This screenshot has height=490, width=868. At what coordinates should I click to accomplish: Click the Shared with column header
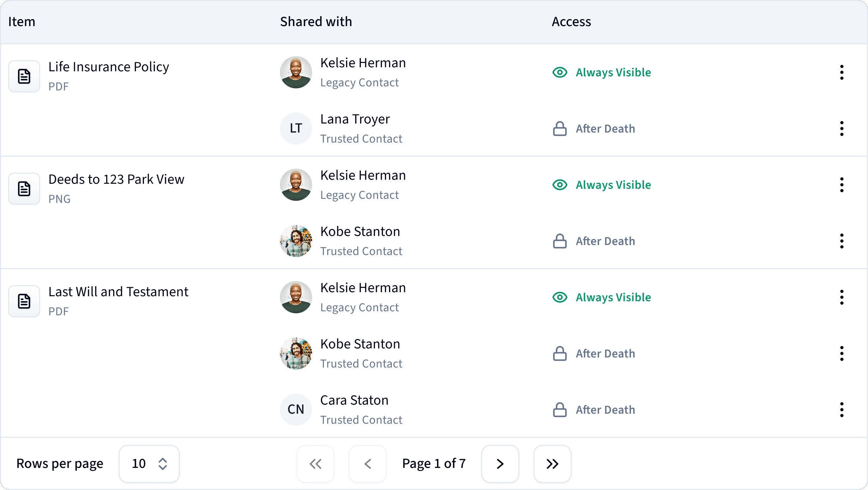click(x=316, y=22)
